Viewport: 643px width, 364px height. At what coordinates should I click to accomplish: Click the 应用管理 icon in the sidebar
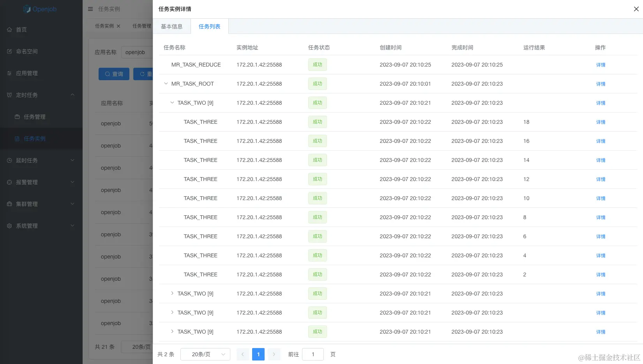[x=9, y=73]
